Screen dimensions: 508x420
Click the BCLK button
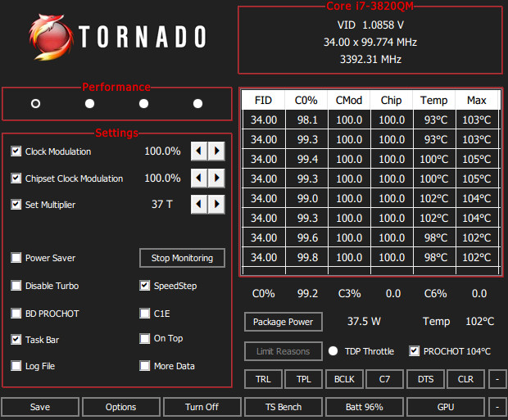[344, 379]
